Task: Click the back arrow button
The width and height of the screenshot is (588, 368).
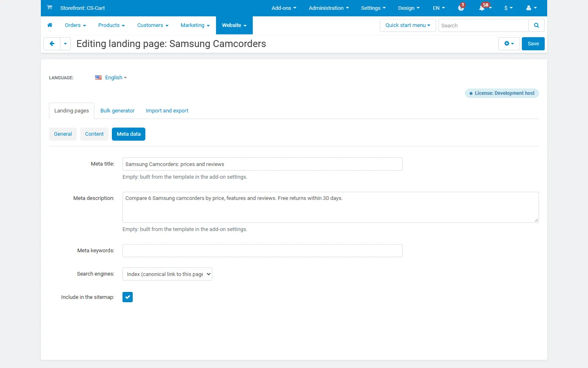Action: coord(52,44)
